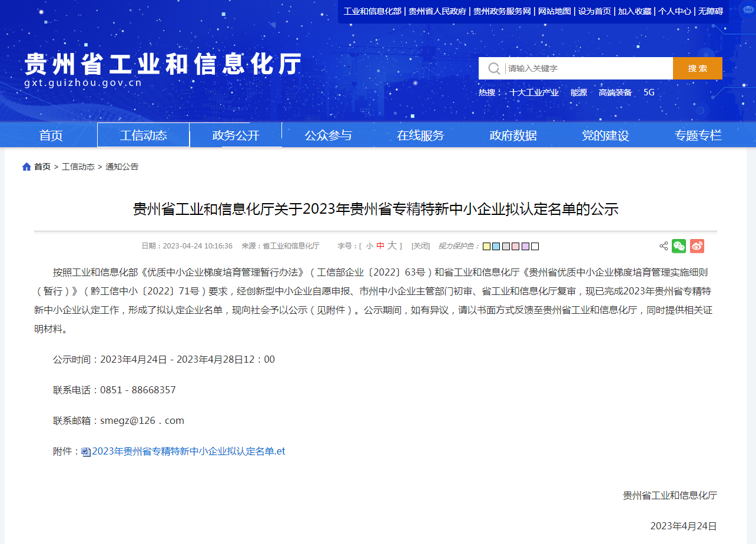Open 首页 navigation tab
Viewport: 756px width, 544px height.
tap(51, 135)
